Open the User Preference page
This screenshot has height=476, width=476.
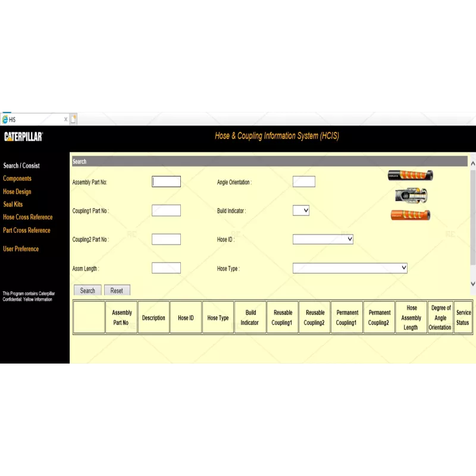click(x=21, y=249)
